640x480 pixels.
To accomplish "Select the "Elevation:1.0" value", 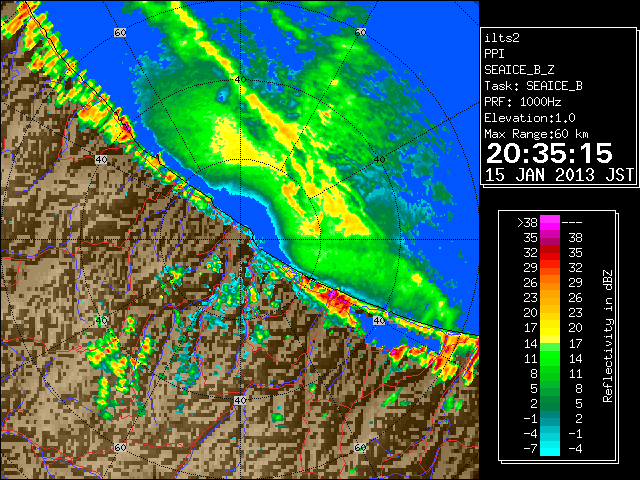I will click(x=530, y=118).
